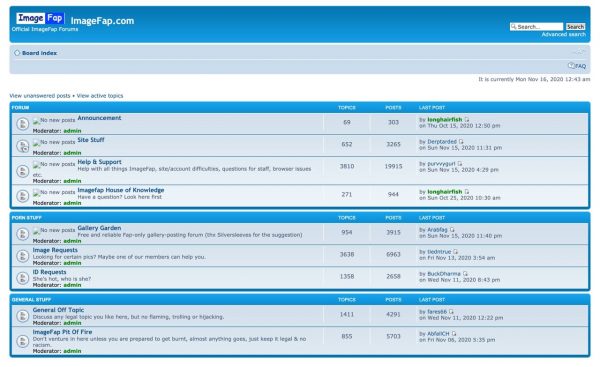The height and width of the screenshot is (367, 600).
Task: Open the Advanced search link
Action: click(x=564, y=34)
